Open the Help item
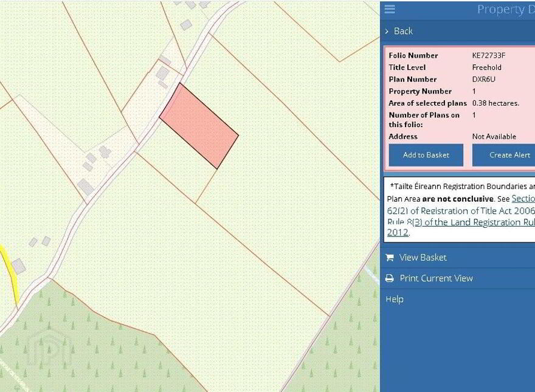 395,299
